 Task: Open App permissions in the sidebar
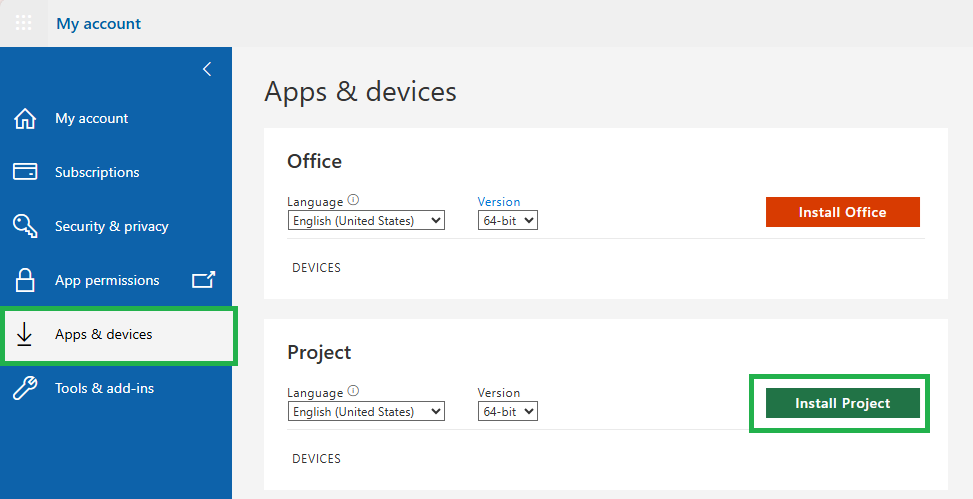pos(107,280)
